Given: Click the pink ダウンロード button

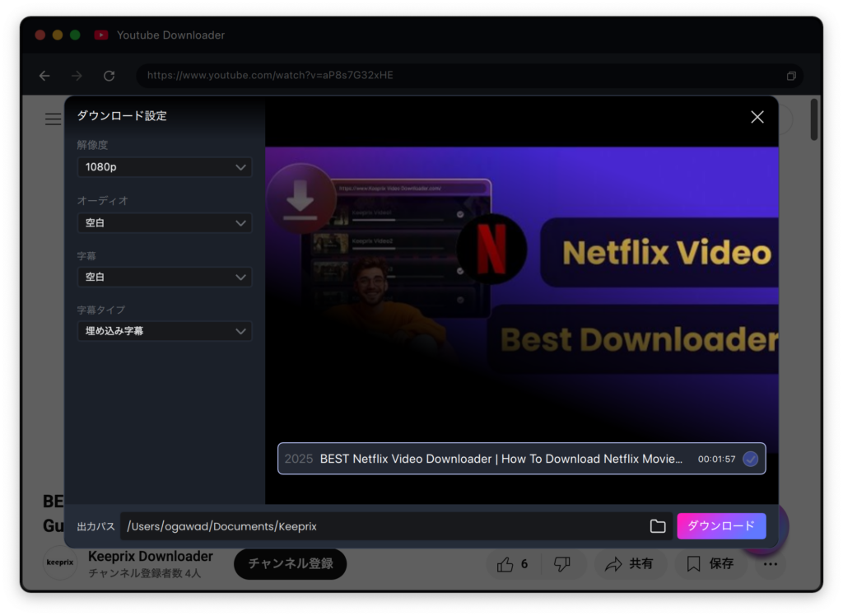Looking at the screenshot, I should tap(721, 526).
